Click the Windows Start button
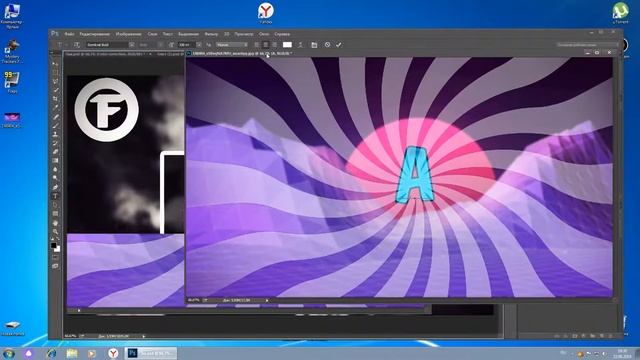The width and height of the screenshot is (640, 360). [x=8, y=353]
